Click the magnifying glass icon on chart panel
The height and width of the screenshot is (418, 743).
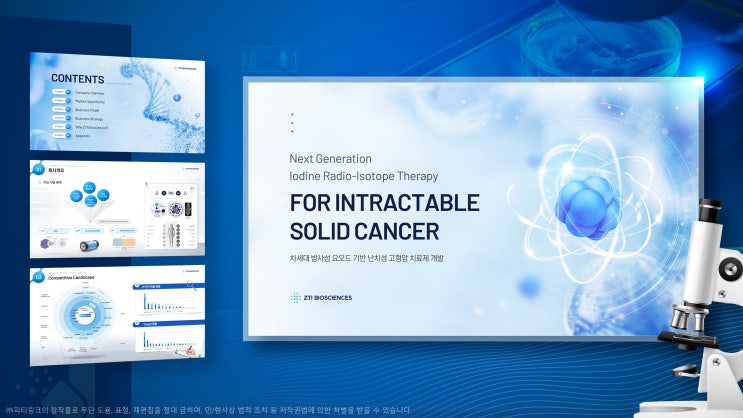[x=190, y=285]
